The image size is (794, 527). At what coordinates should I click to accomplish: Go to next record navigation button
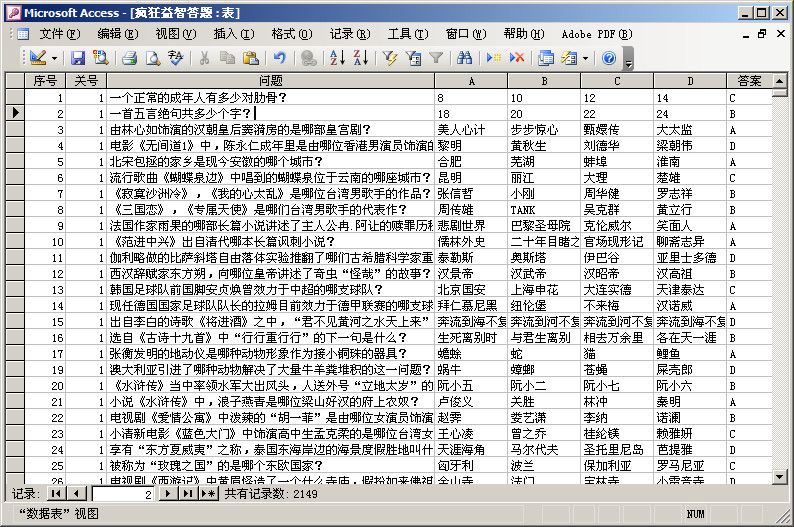coord(168,494)
